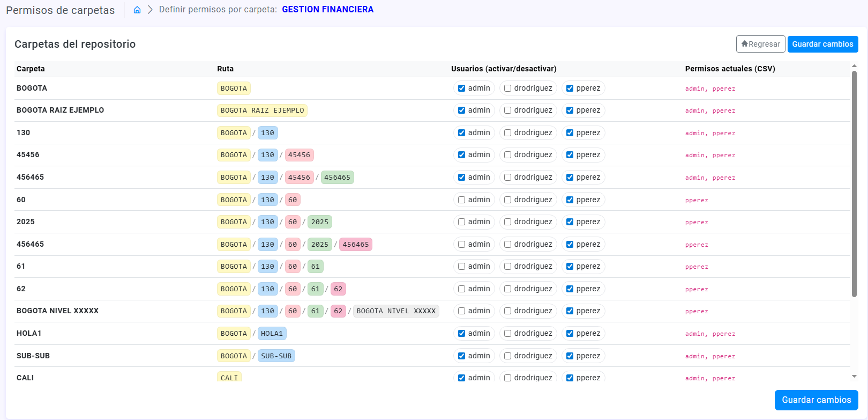Viewport: 868px width, 420px height.
Task: Enable drodriguez for HOLA1 folder
Action: click(507, 334)
